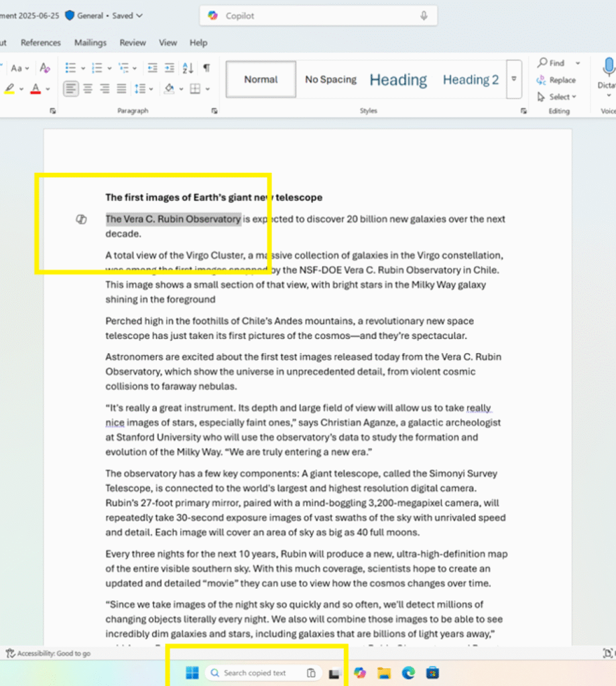Click the Numbering list icon
Screen dimensions: 616x686
coord(98,68)
